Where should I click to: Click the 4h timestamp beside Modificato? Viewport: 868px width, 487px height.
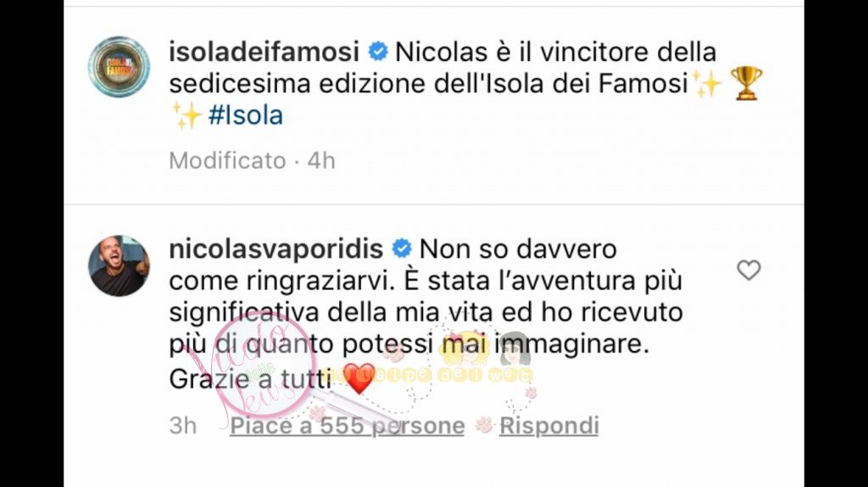tap(321, 161)
